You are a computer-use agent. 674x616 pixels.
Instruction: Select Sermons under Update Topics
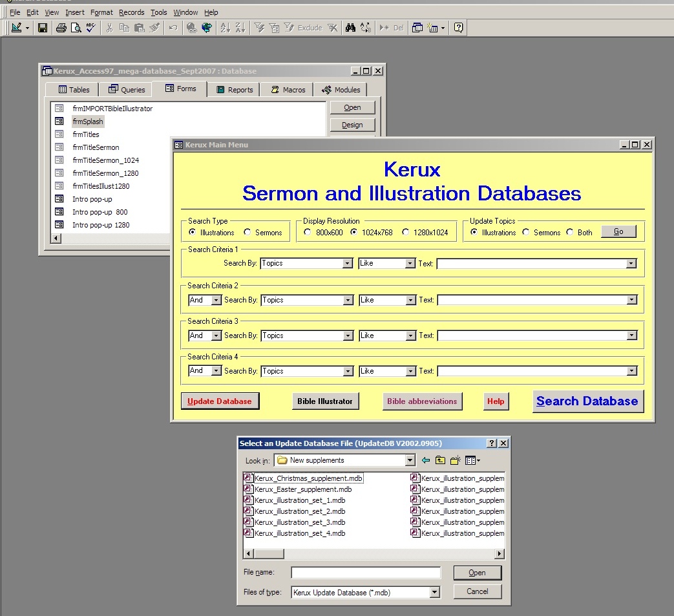[x=526, y=232]
